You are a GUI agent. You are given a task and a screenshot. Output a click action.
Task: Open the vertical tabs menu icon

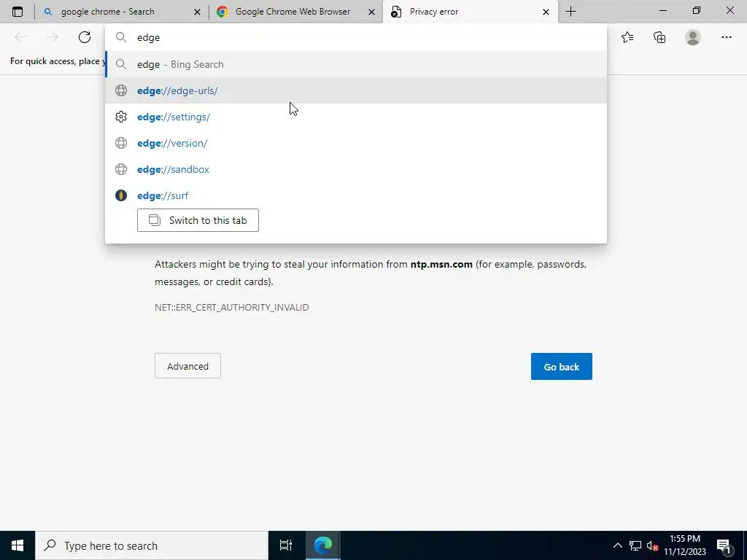[18, 12]
